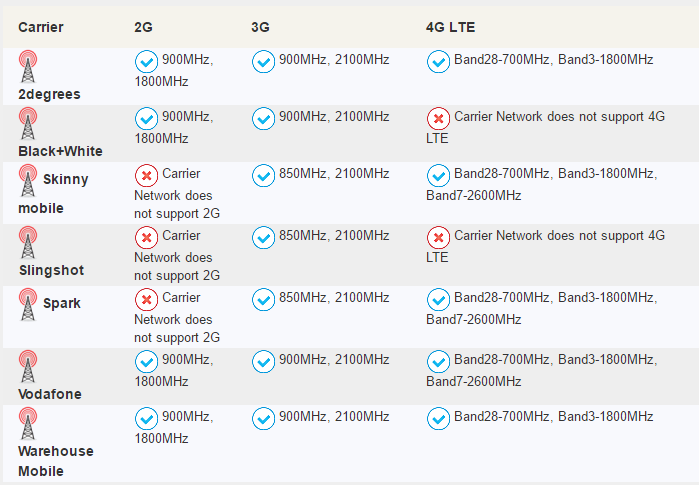Click the red X for Slingshot 4G LTE

tap(438, 238)
